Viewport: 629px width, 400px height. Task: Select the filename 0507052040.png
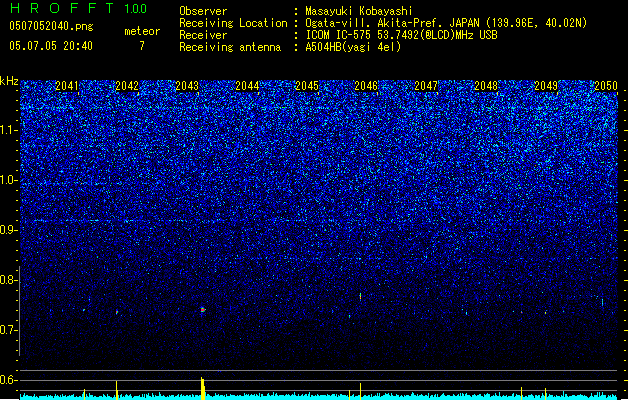pos(51,26)
